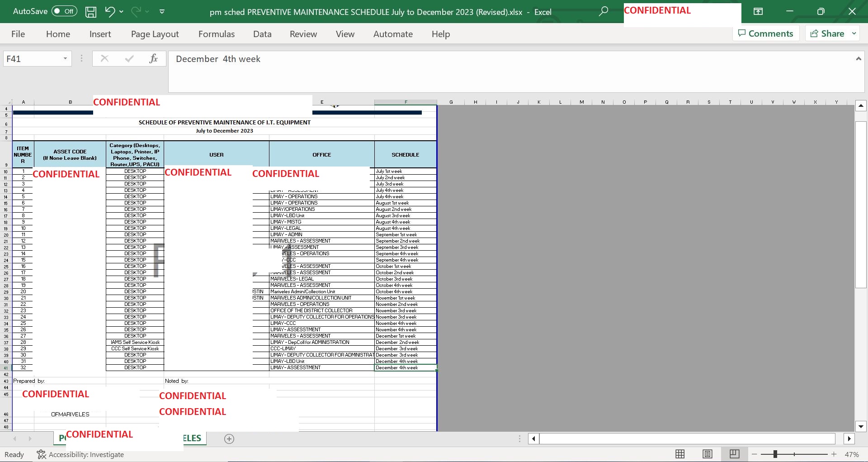The width and height of the screenshot is (868, 462).
Task: Select the ASSET CODE header cell
Action: click(70, 155)
